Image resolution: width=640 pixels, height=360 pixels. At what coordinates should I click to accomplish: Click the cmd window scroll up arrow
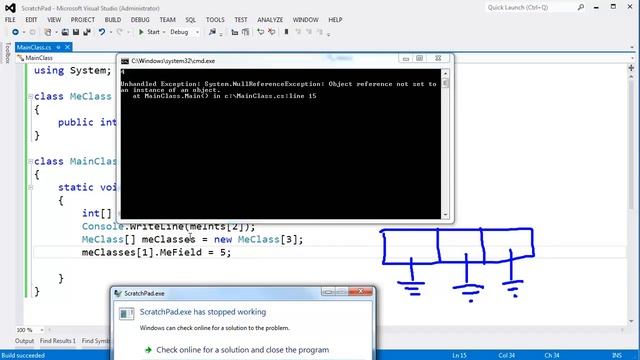pyautogui.click(x=445, y=73)
